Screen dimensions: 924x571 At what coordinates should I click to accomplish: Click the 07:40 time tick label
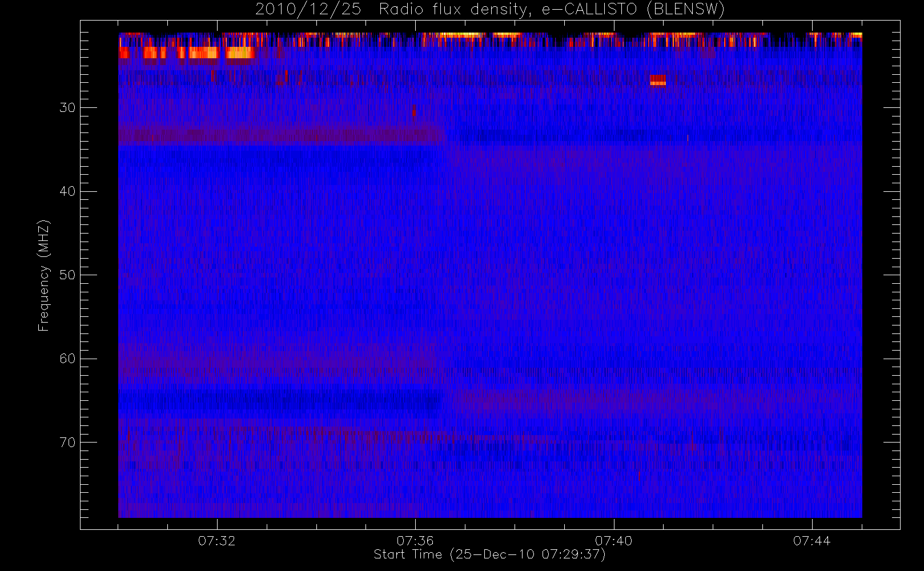[x=613, y=541]
